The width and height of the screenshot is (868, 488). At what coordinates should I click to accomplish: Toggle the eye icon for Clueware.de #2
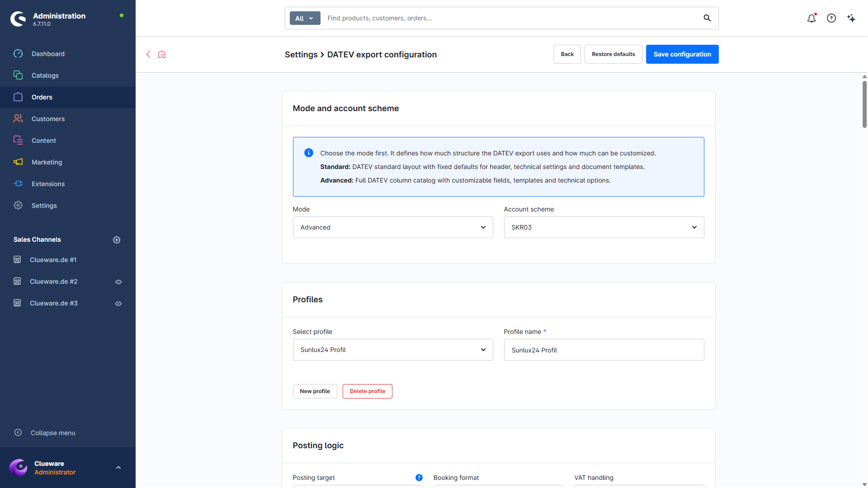[x=118, y=282]
